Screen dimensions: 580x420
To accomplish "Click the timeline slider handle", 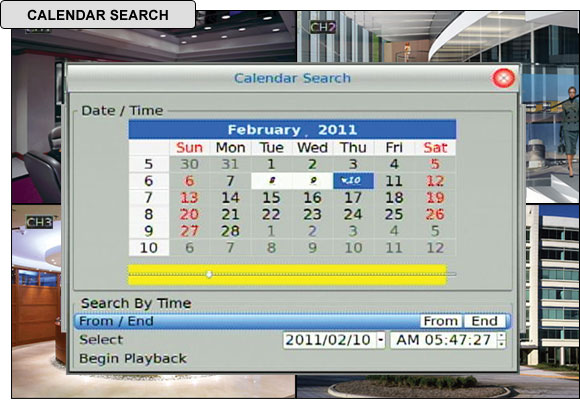I will (x=209, y=274).
